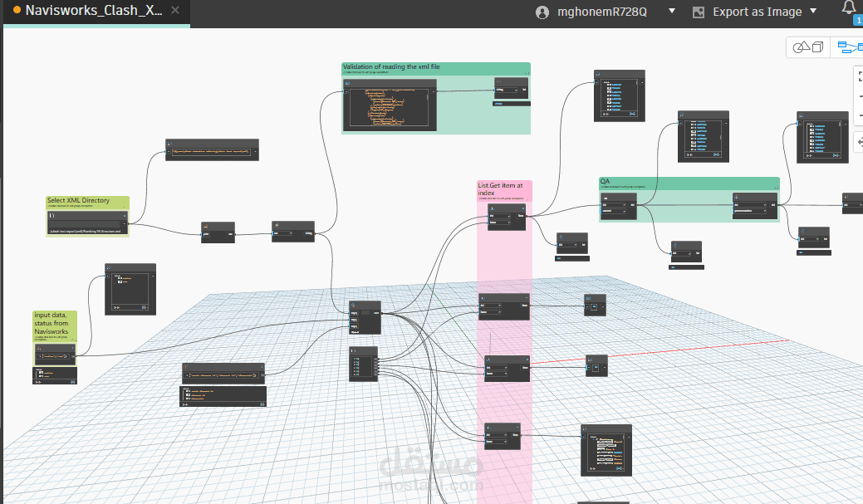Open output port arrow of Select XML Directory node

coord(125,224)
